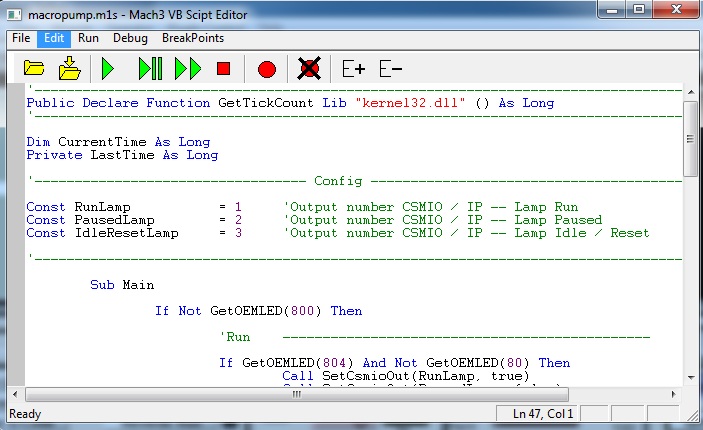Viewport: 703px width, 430px height.
Task: Click the E+ toolbar icon
Action: click(353, 69)
